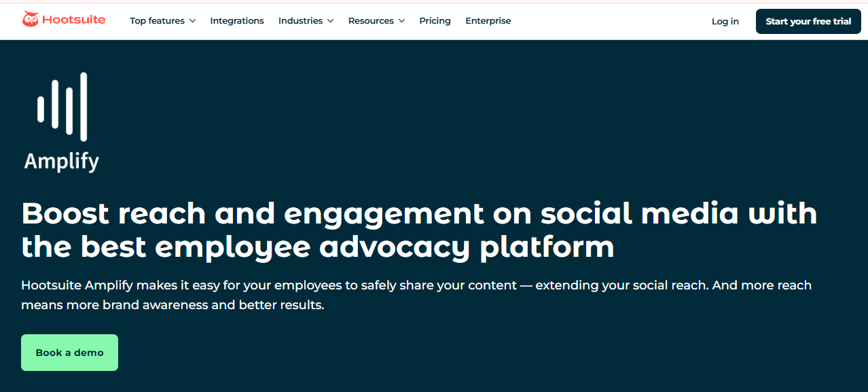
Task: Go to the Integrations page
Action: [237, 21]
